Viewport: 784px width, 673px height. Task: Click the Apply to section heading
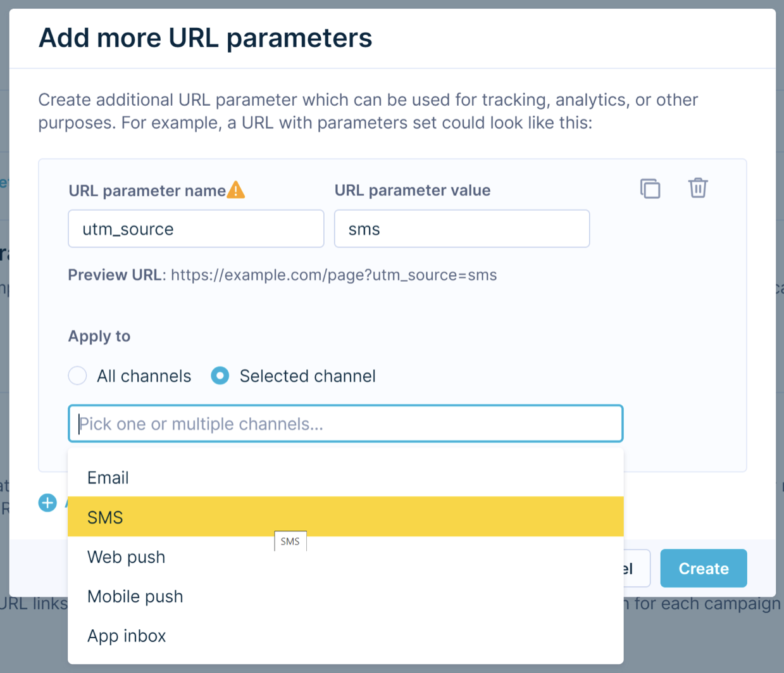(99, 336)
